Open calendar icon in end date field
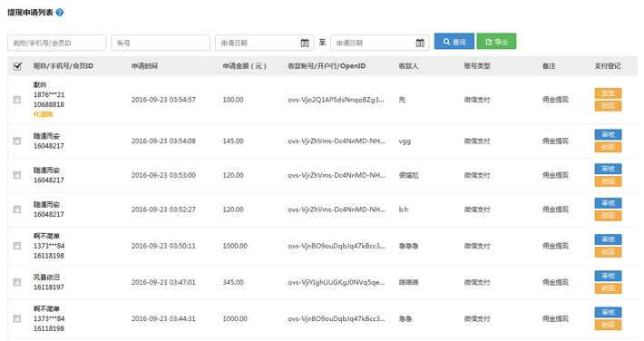Viewport: 644px width, 341px height. tap(420, 43)
